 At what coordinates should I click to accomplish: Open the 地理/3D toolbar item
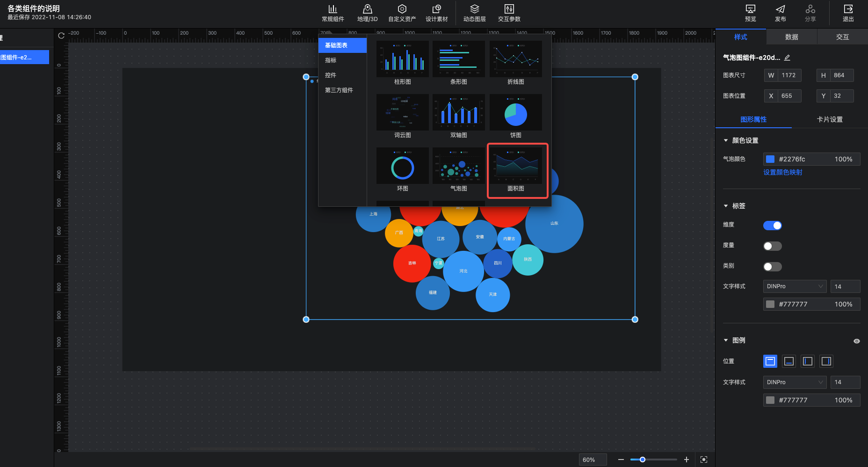pos(367,13)
